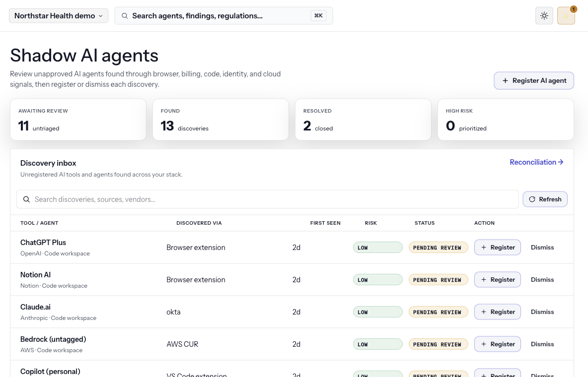Screen dimensions: 588x377
Task: Click the High Risk 0 prioritized card
Action: point(506,120)
